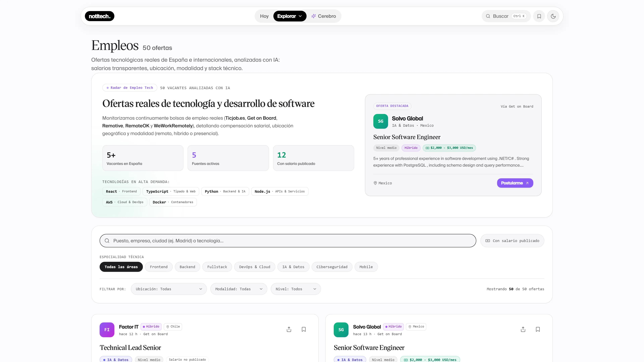This screenshot has width=644, height=362.
Task: Open Technical Lead Senior job title
Action: 130,348
